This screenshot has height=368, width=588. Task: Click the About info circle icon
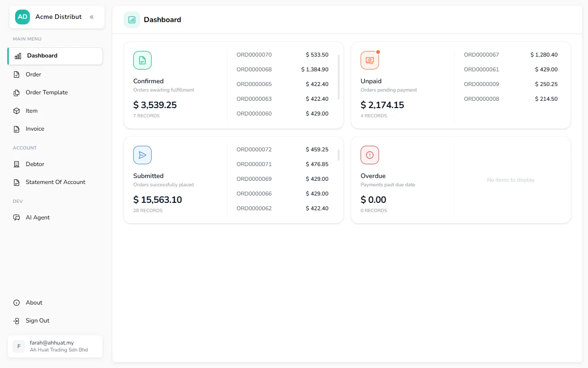pos(17,303)
